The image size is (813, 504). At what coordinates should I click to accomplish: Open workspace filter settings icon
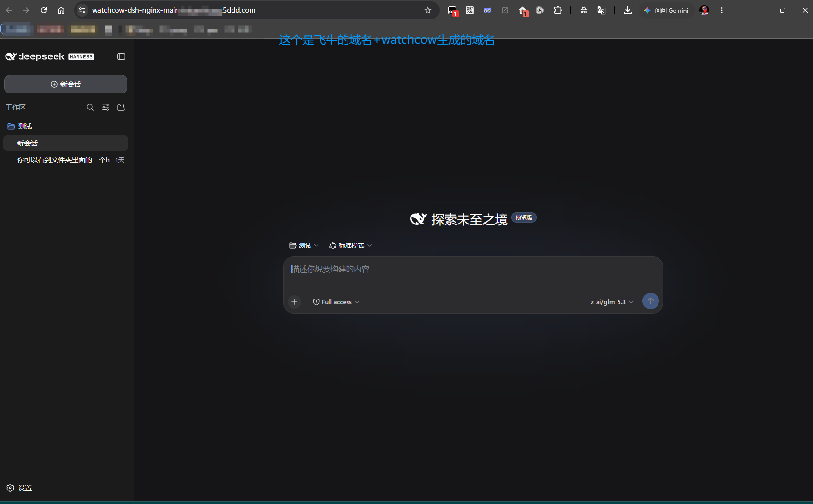106,107
